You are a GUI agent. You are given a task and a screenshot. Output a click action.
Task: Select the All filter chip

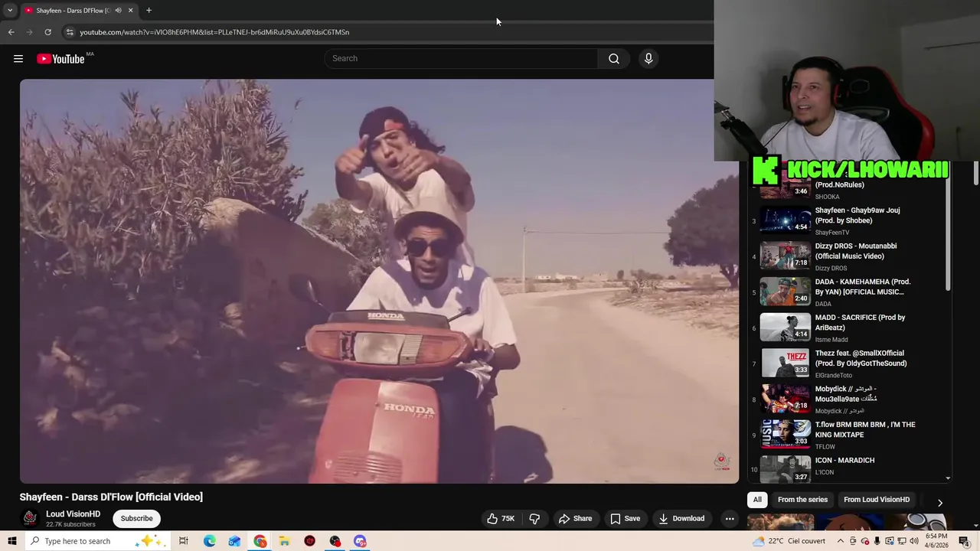[x=757, y=500]
